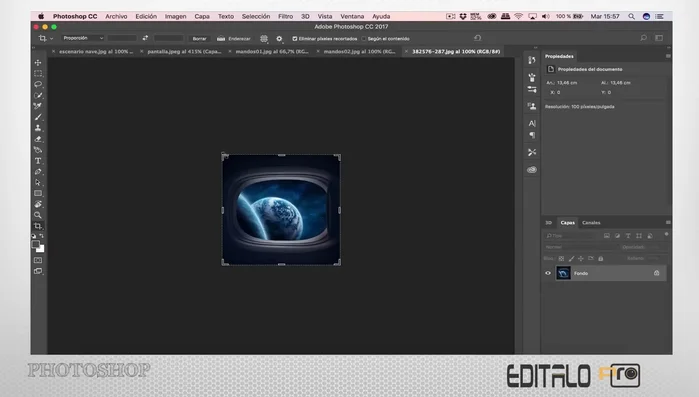This screenshot has height=397, width=699.
Task: Select the Eyedropper tool
Action: tap(38, 106)
